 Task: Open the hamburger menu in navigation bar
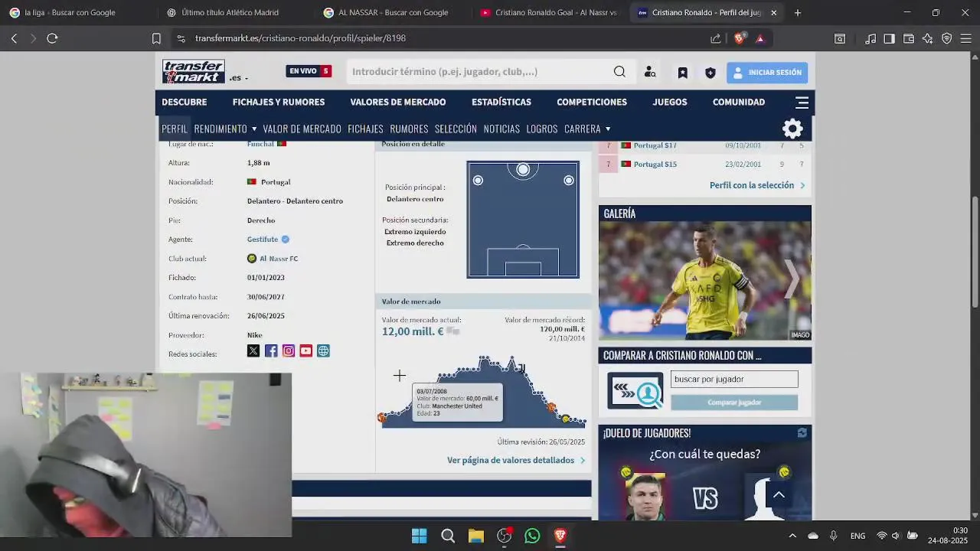pyautogui.click(x=802, y=102)
